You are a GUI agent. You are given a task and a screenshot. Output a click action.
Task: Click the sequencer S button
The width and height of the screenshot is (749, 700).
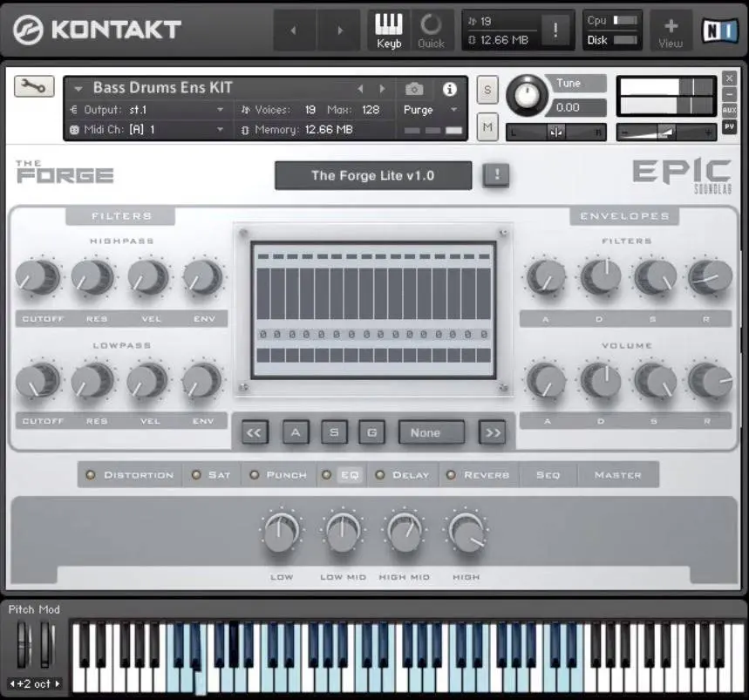334,432
